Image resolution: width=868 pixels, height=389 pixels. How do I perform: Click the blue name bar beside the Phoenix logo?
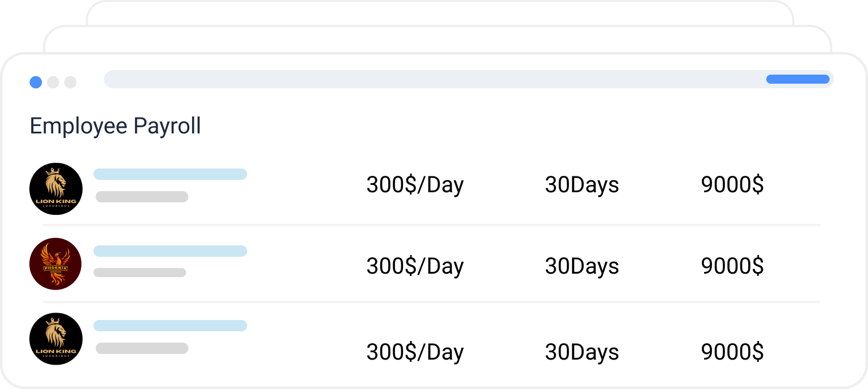[170, 251]
